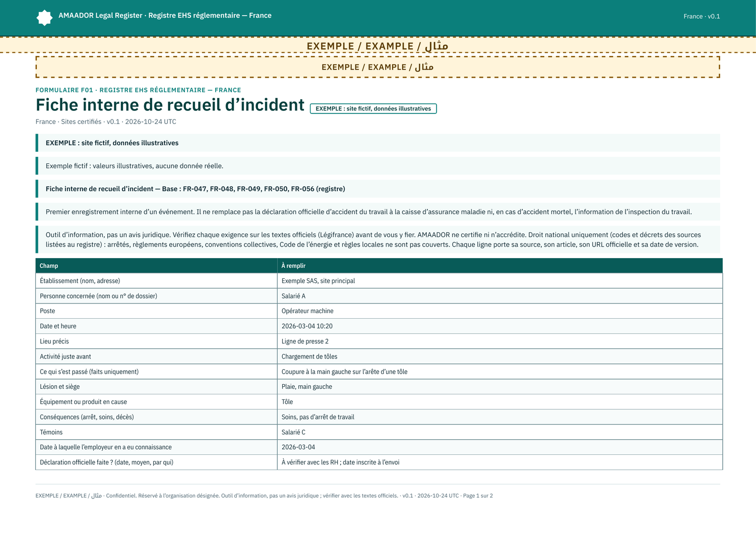Select the 'Établissement (nom, adresse)' field label
756x535 pixels.
(80, 281)
